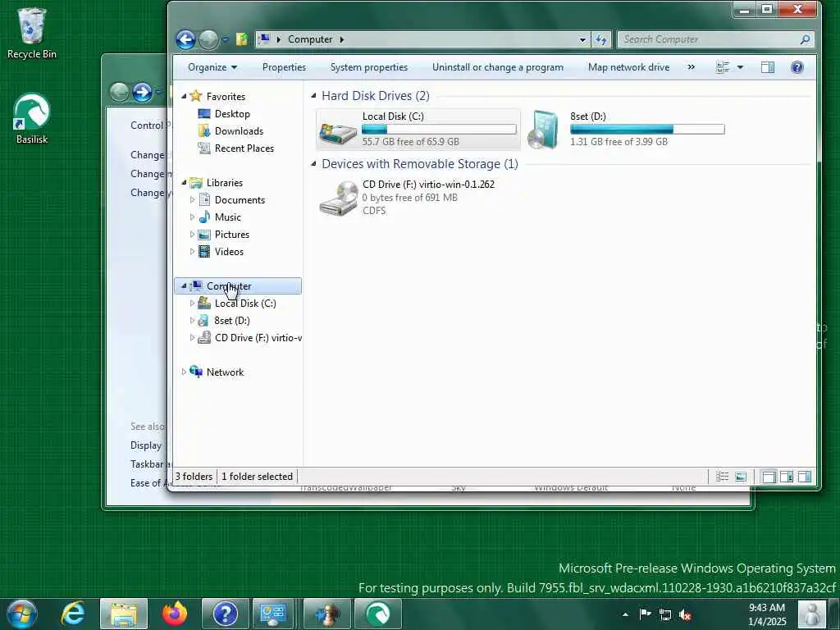Click the Change your view icon
Image resolution: width=840 pixels, height=630 pixels.
[x=722, y=67]
